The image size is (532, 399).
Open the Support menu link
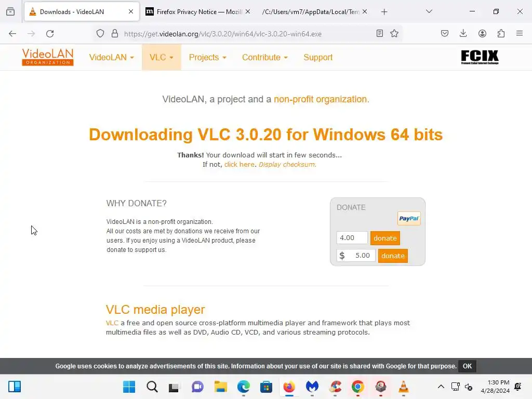(x=318, y=57)
